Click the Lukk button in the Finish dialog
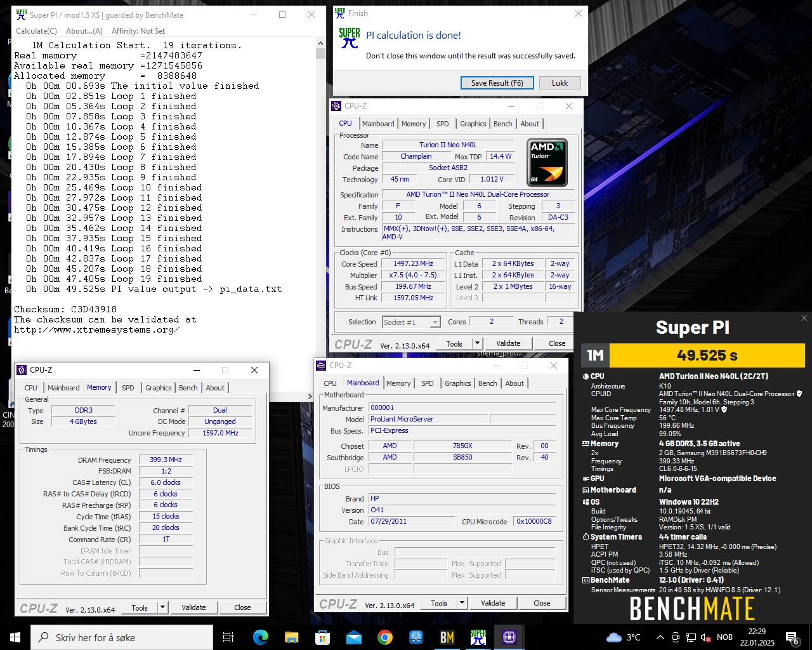The height and width of the screenshot is (650, 812). [x=560, y=83]
